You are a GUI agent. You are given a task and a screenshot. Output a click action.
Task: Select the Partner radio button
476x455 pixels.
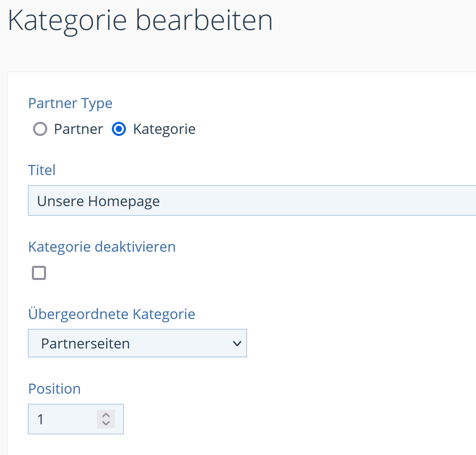click(40, 129)
